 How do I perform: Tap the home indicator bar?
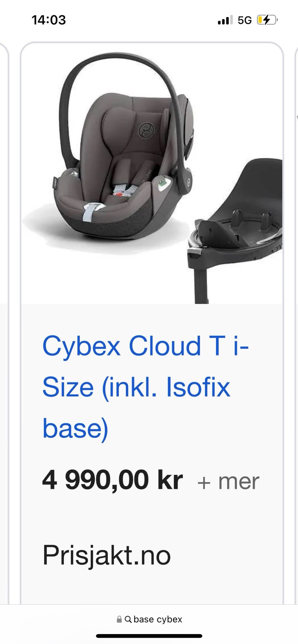click(x=149, y=636)
